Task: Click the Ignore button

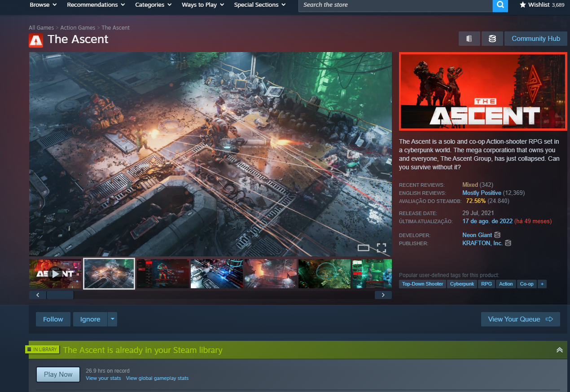Action: point(90,319)
